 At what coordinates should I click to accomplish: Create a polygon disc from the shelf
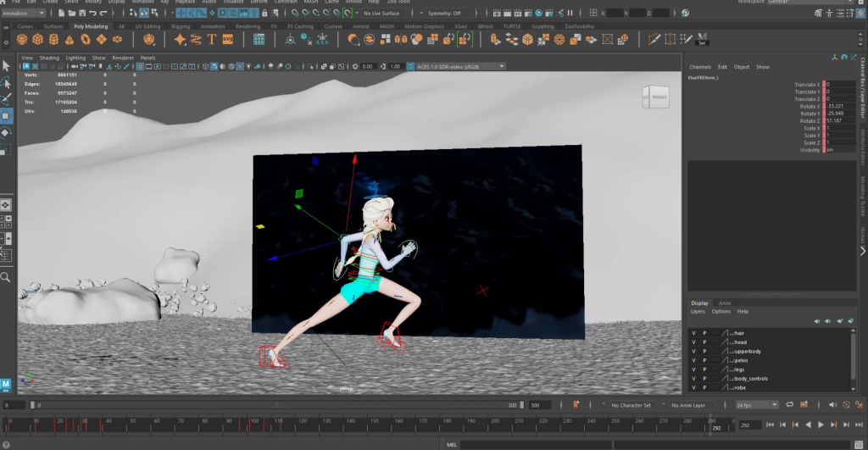pyautogui.click(x=117, y=39)
